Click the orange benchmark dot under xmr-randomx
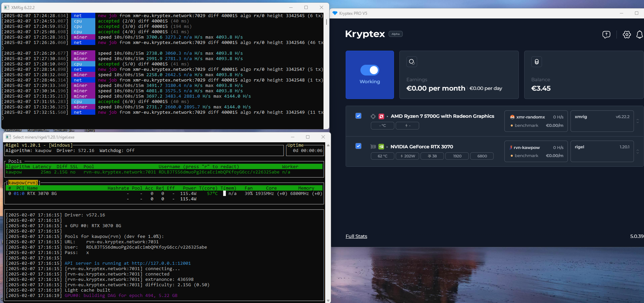 pos(512,125)
